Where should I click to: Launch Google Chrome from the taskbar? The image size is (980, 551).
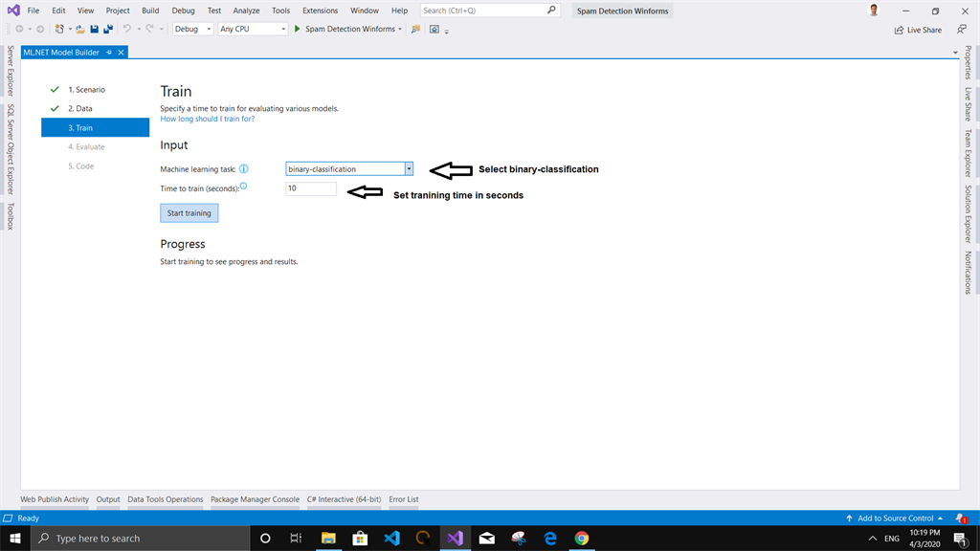coord(580,538)
